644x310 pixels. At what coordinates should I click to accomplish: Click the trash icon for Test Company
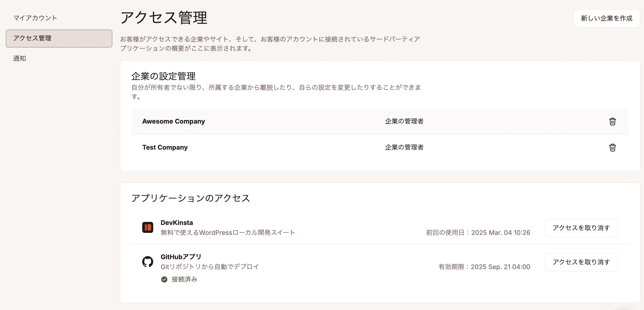click(x=612, y=148)
